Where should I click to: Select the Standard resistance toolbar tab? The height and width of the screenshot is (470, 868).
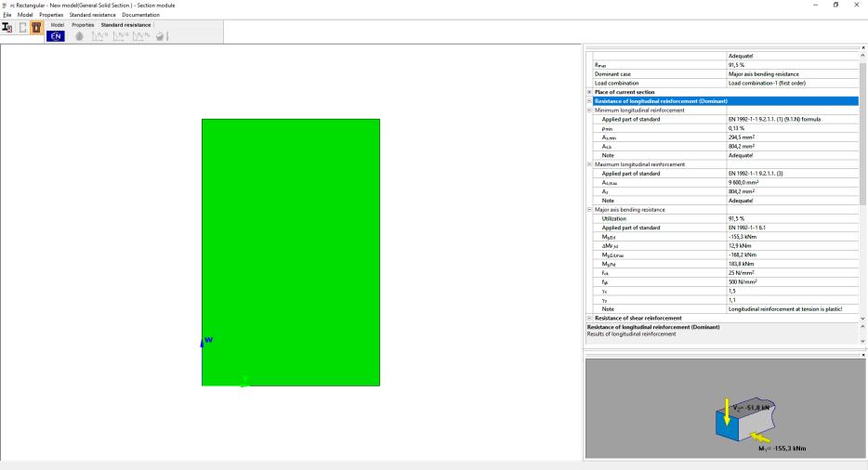click(x=125, y=25)
